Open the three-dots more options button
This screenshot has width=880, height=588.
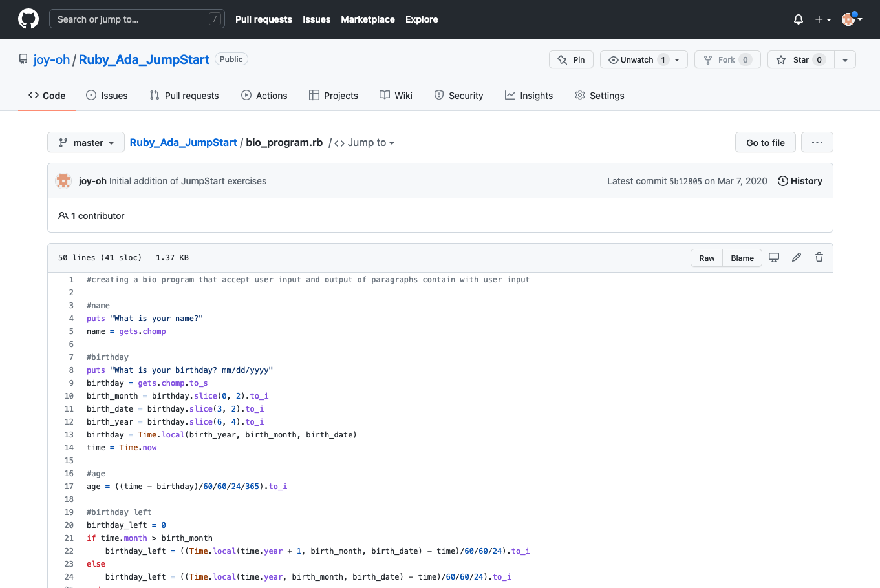(817, 143)
